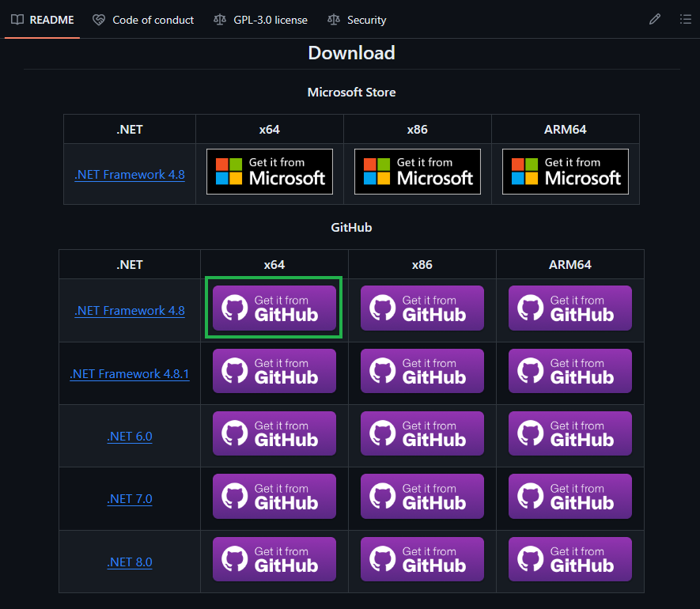The image size is (700, 609).
Task: Open the GPL-3.0 license tab
Action: click(x=261, y=20)
